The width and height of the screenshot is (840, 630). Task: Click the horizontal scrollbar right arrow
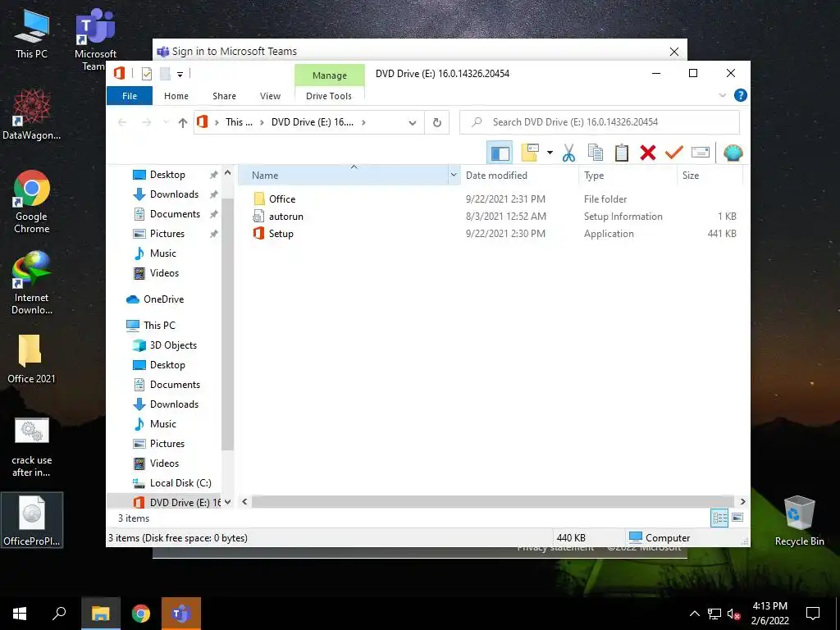tap(743, 501)
